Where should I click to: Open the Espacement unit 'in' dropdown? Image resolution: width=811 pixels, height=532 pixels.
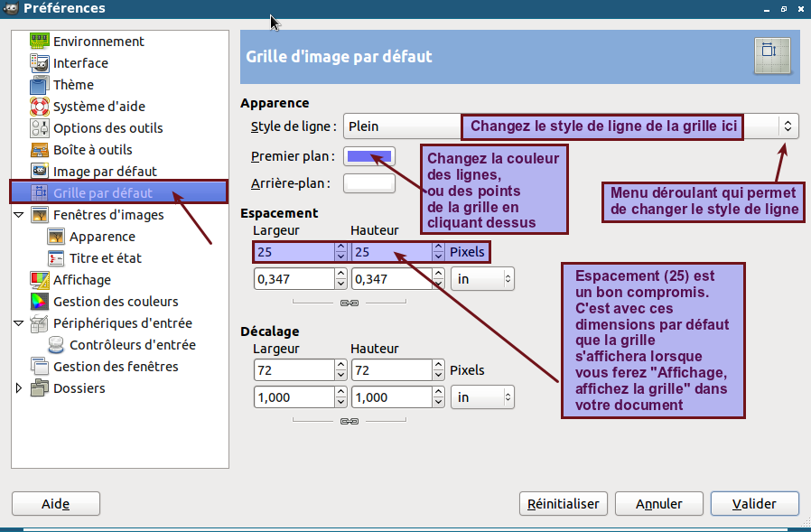[x=482, y=279]
